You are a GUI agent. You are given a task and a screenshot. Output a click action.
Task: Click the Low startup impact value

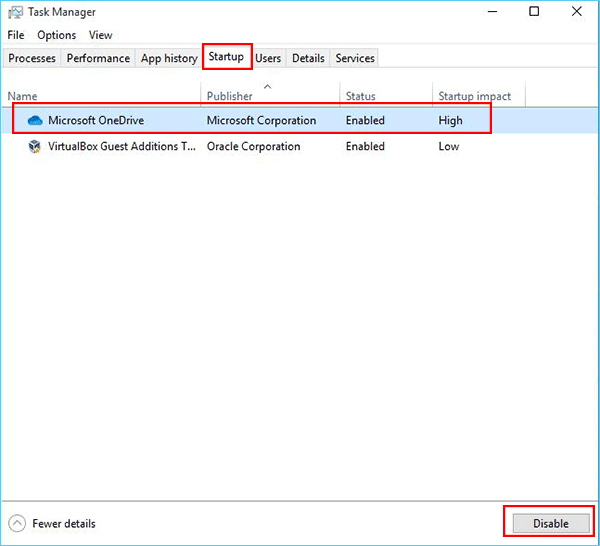point(448,147)
